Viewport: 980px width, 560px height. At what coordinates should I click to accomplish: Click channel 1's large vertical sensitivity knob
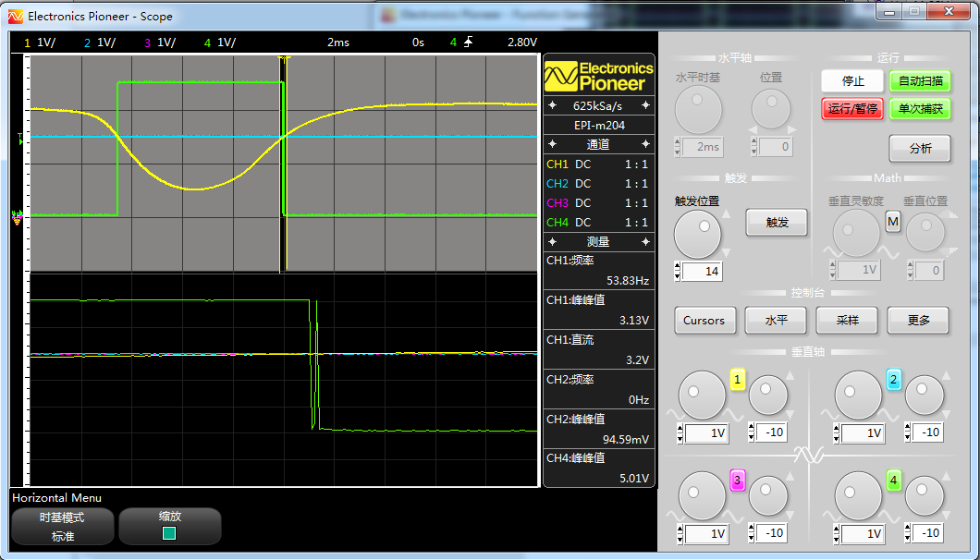point(702,395)
